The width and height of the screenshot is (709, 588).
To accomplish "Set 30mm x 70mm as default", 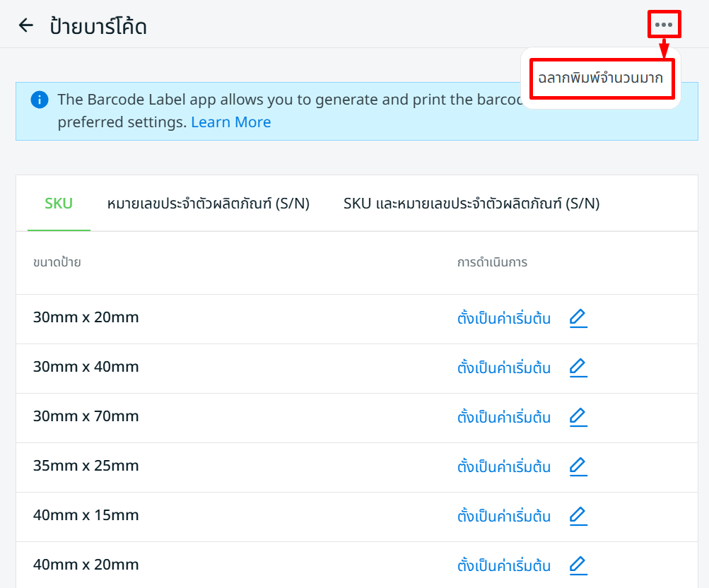I will point(504,417).
